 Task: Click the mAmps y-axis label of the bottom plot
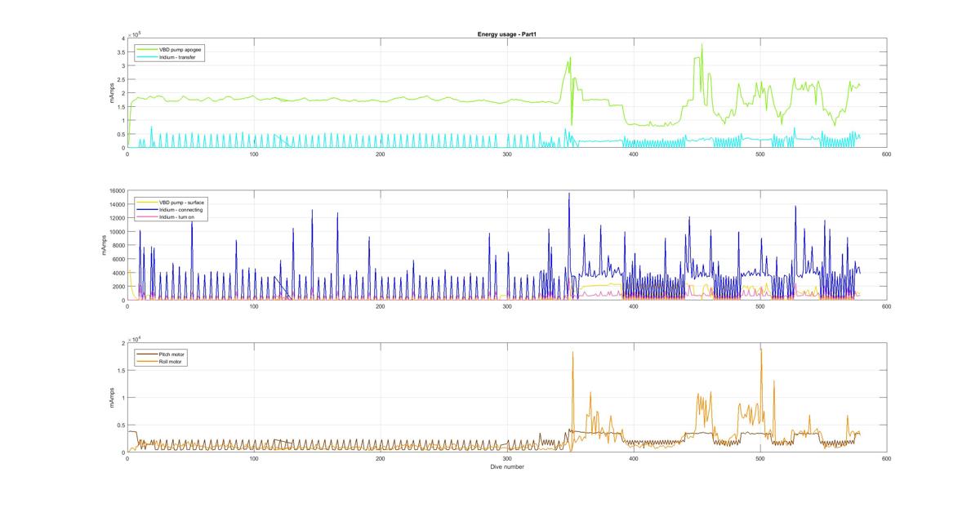point(111,398)
